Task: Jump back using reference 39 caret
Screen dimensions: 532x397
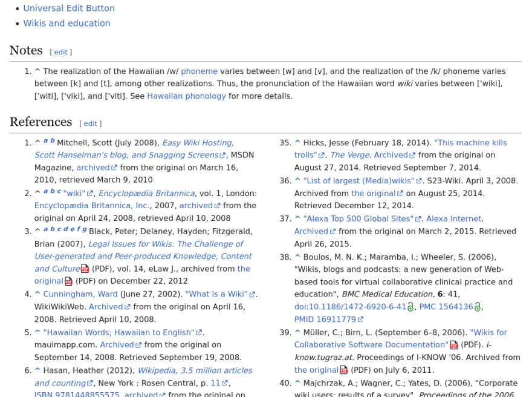Action: [297, 332]
